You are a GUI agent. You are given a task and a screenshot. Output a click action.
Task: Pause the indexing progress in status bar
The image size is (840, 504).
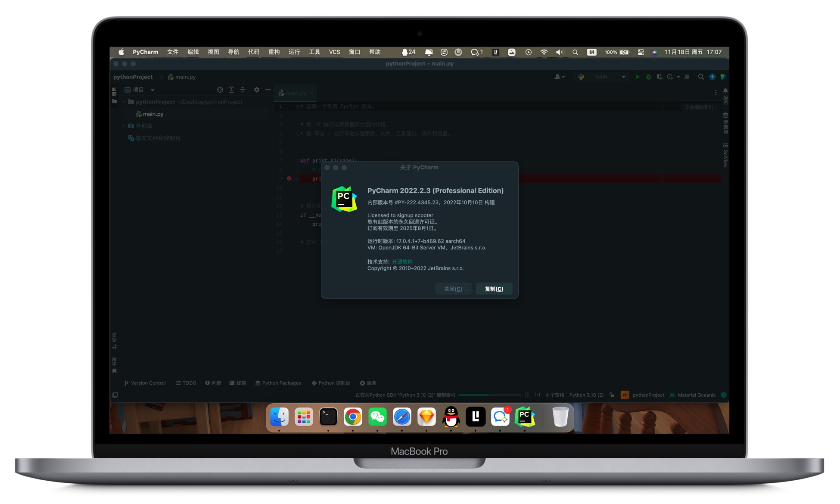point(527,395)
